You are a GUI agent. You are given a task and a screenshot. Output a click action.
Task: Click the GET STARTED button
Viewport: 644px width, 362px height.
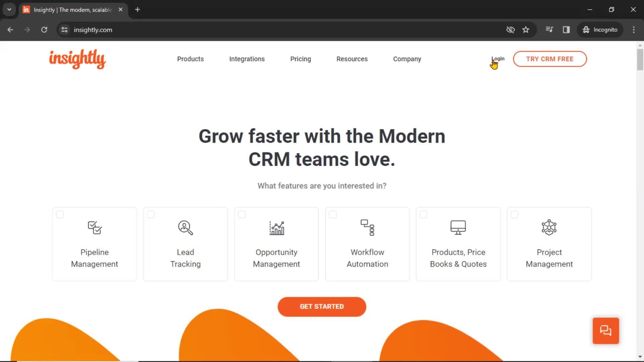tap(322, 306)
